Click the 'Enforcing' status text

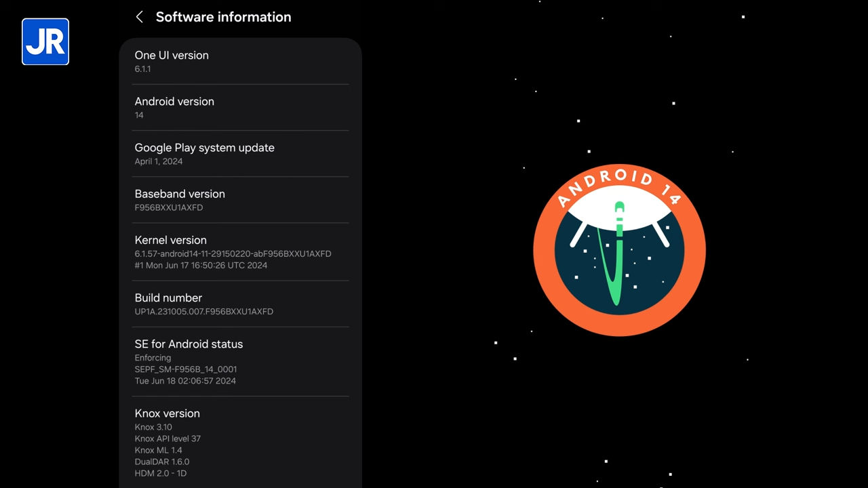coord(153,358)
